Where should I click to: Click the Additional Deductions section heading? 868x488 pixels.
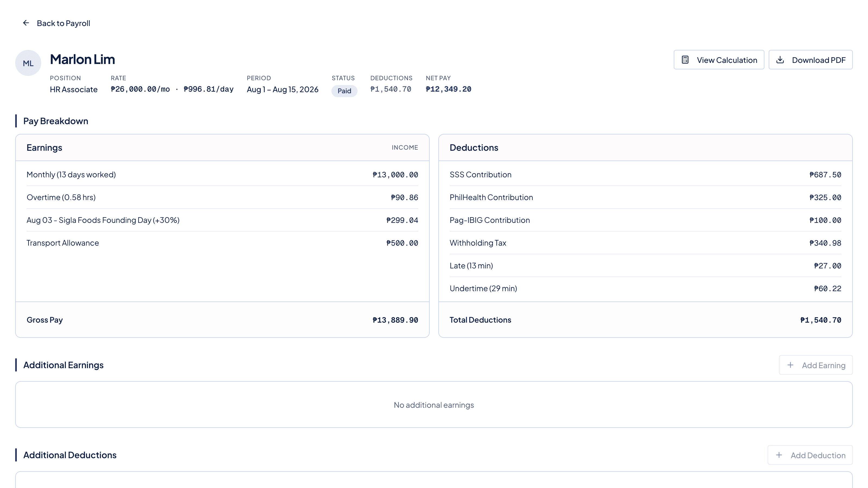pos(70,455)
